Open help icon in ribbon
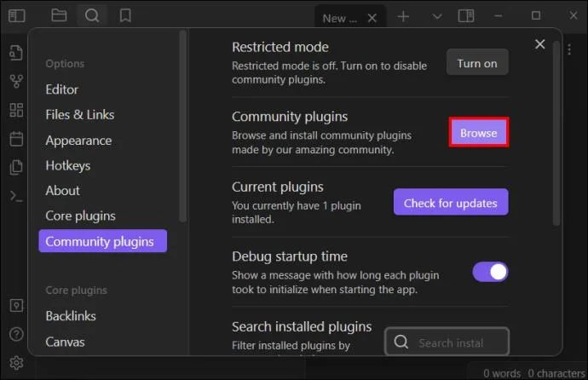The height and width of the screenshot is (380, 588). [x=16, y=334]
